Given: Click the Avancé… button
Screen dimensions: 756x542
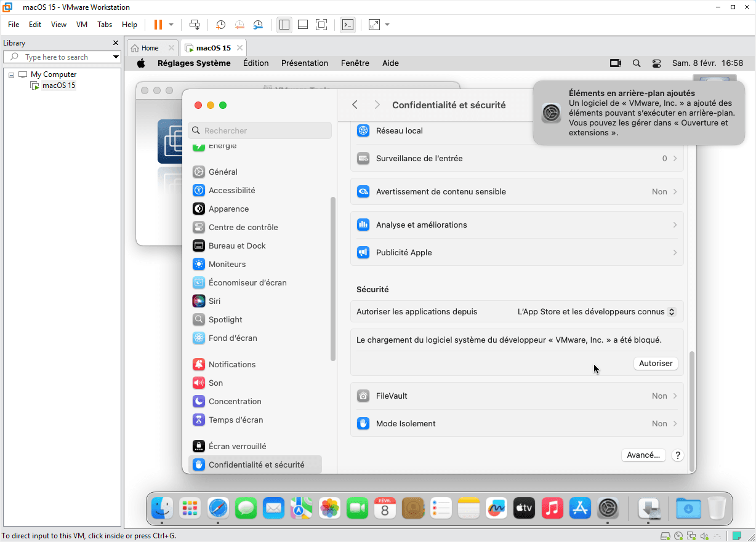Looking at the screenshot, I should (x=643, y=455).
